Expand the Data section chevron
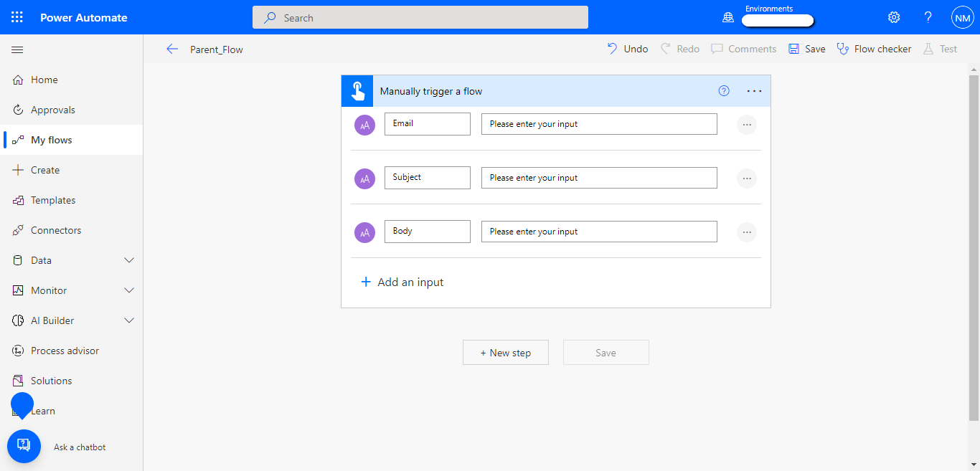The width and height of the screenshot is (980, 471). coord(129,260)
